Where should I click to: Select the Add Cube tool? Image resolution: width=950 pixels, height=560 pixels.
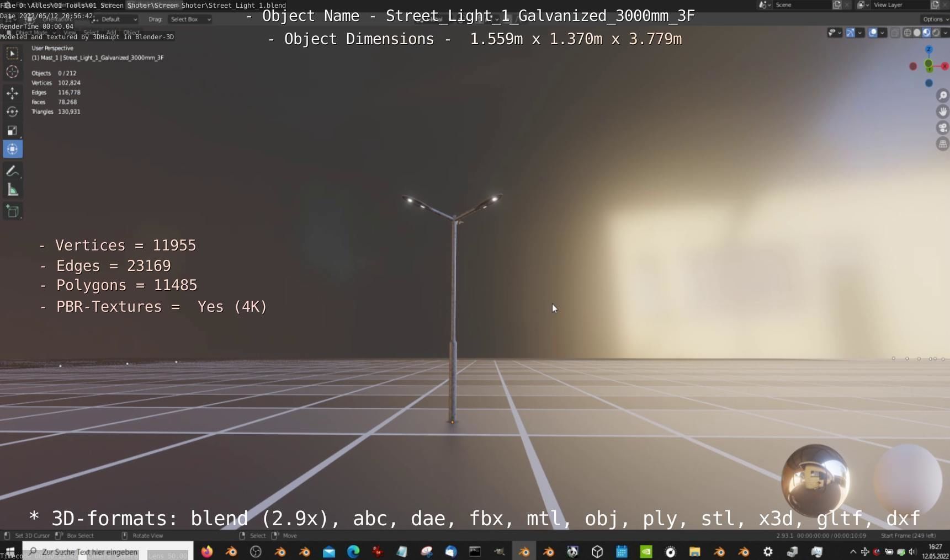click(12, 211)
